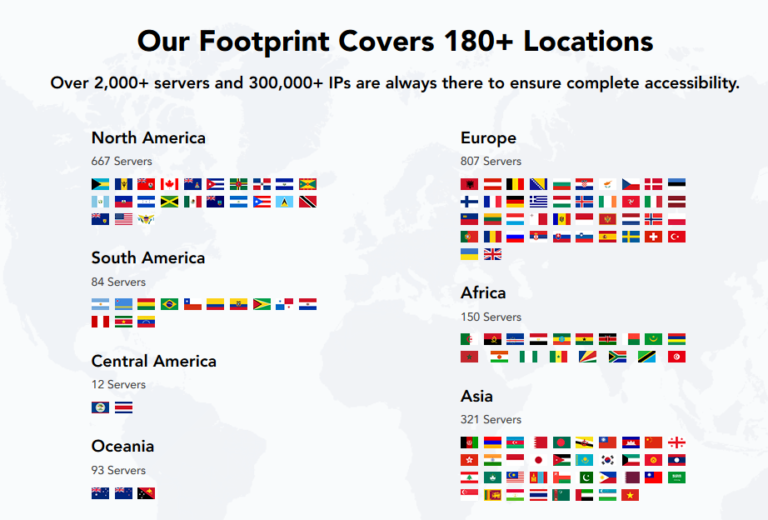Click the '93 Servers' text
Viewport: 768px width, 520px height.
click(x=119, y=471)
